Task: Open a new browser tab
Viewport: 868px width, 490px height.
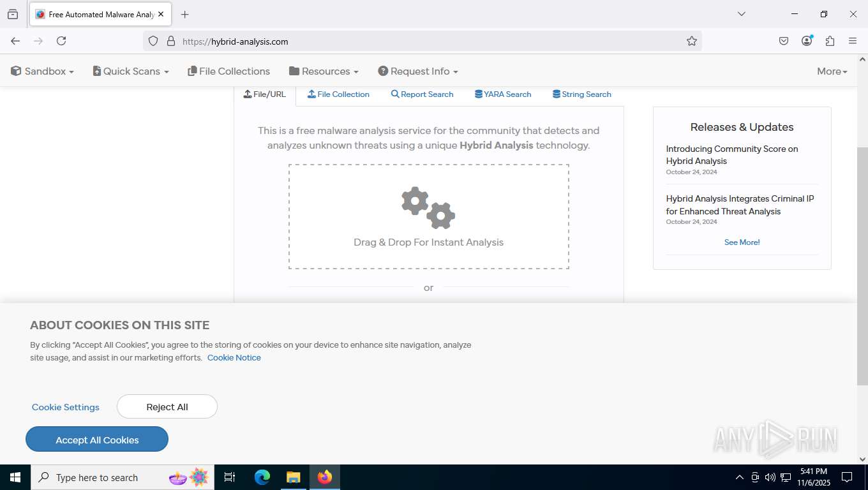Action: (184, 14)
